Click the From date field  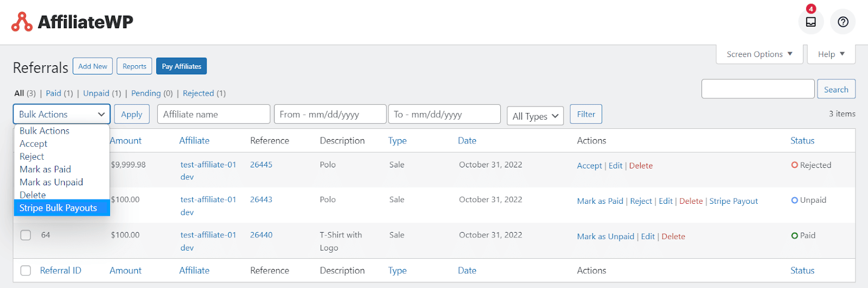330,114
